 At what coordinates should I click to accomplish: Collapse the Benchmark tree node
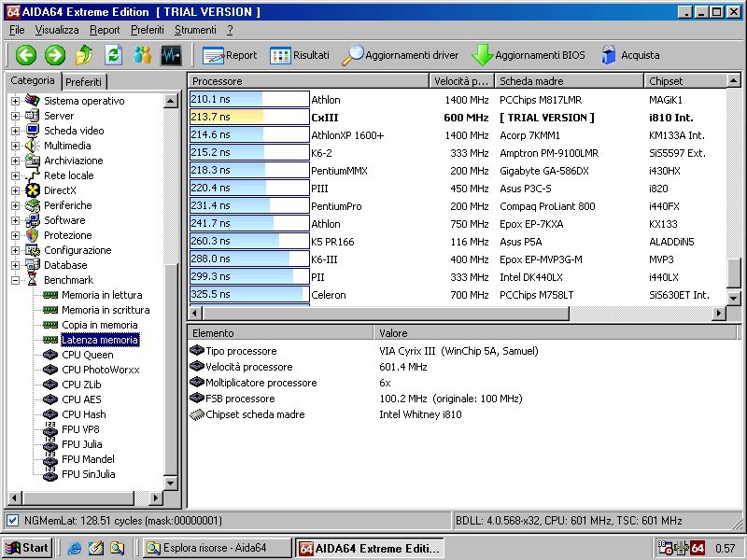coord(15,280)
